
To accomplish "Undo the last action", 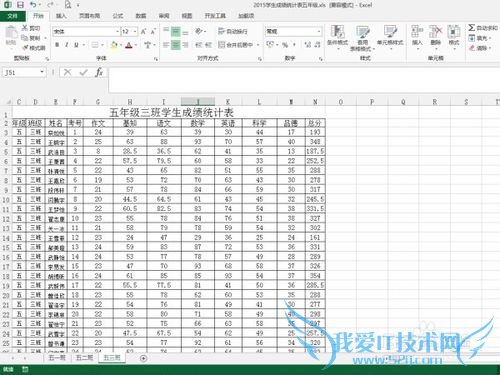I will (33, 5).
